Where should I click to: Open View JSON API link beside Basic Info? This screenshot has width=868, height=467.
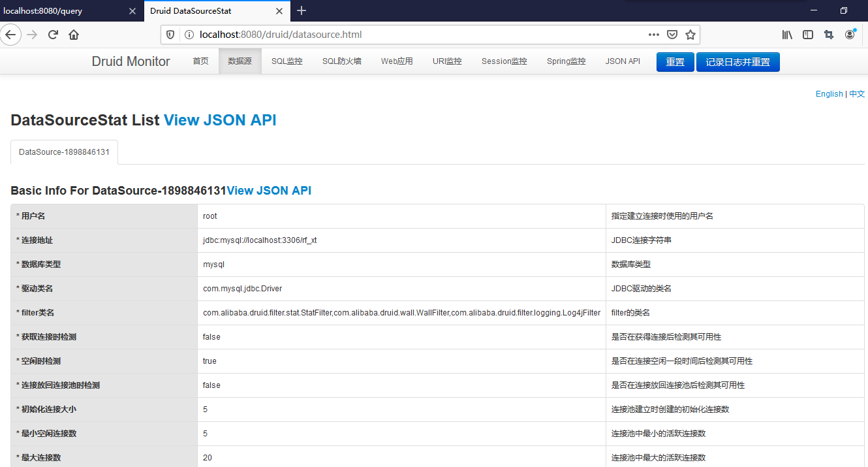click(x=269, y=191)
